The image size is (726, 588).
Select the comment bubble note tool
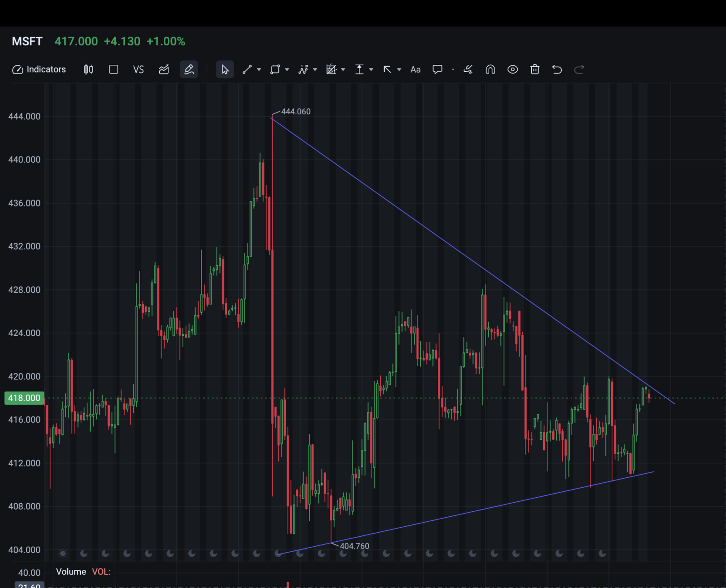(437, 69)
